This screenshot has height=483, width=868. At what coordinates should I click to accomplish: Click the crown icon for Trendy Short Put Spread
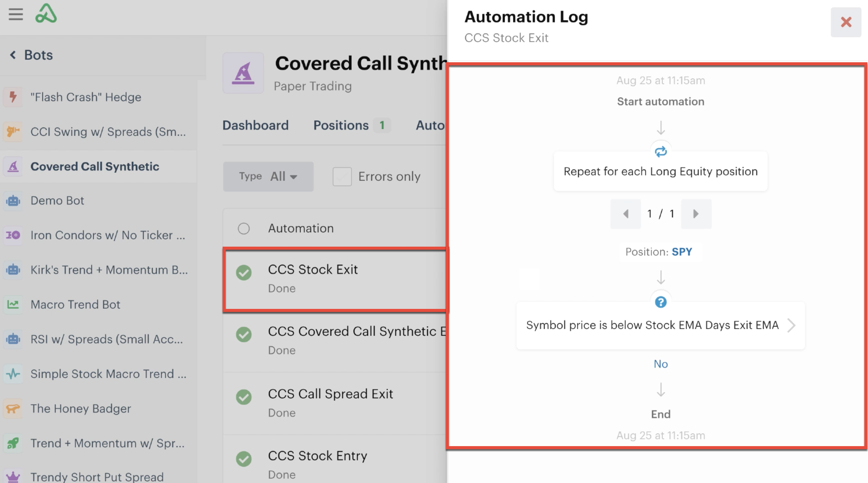coord(13,476)
